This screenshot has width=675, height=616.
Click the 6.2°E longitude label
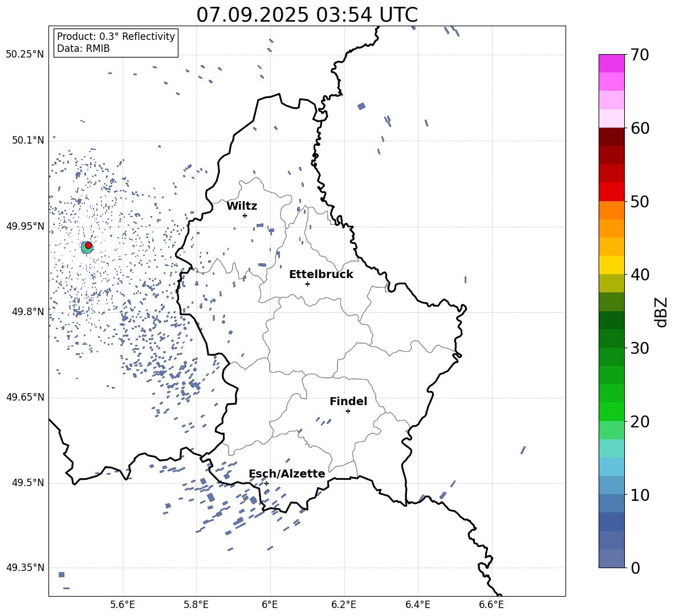click(344, 605)
